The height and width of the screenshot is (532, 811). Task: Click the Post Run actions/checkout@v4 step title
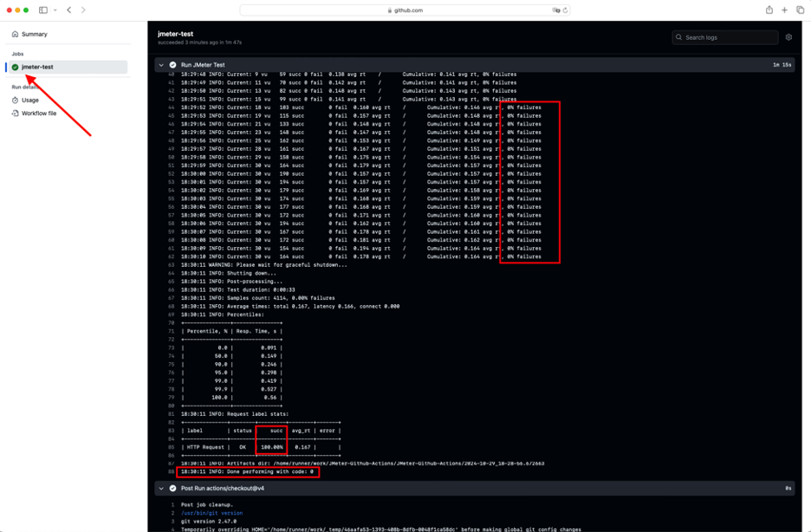point(223,488)
